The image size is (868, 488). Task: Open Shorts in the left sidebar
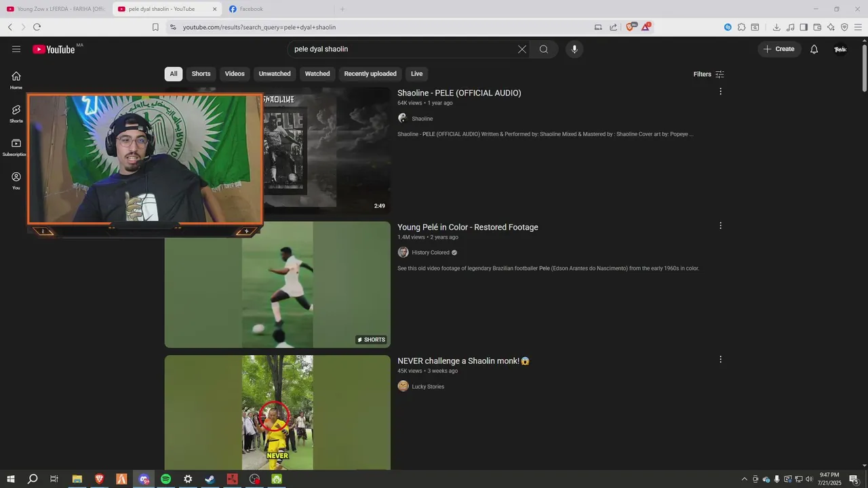[x=16, y=113]
